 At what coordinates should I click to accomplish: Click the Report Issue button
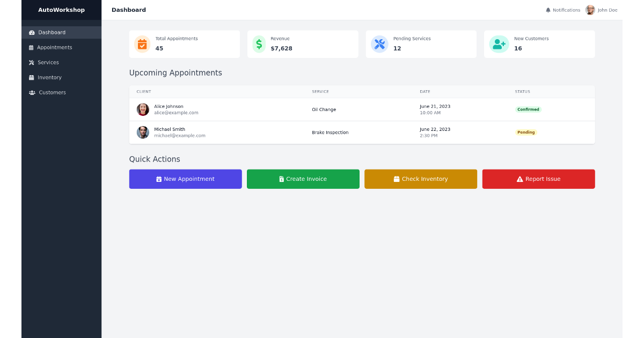pyautogui.click(x=538, y=179)
